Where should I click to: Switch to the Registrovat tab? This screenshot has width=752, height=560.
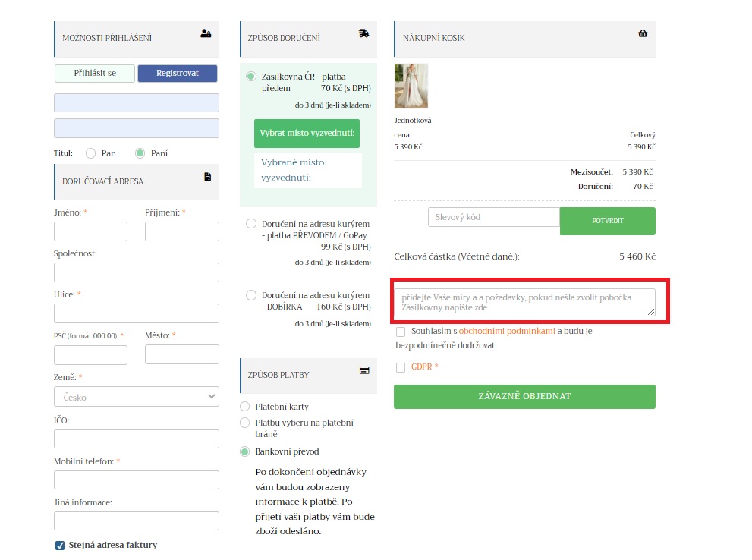tap(178, 74)
